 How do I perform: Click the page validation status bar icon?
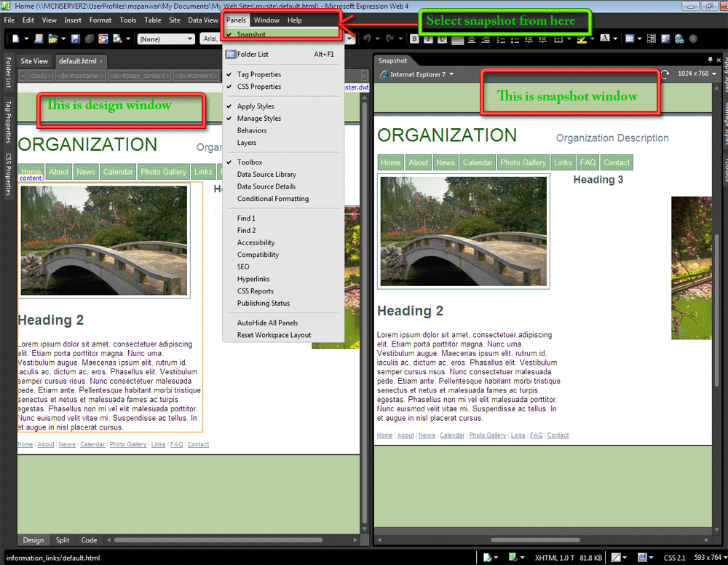point(487,557)
